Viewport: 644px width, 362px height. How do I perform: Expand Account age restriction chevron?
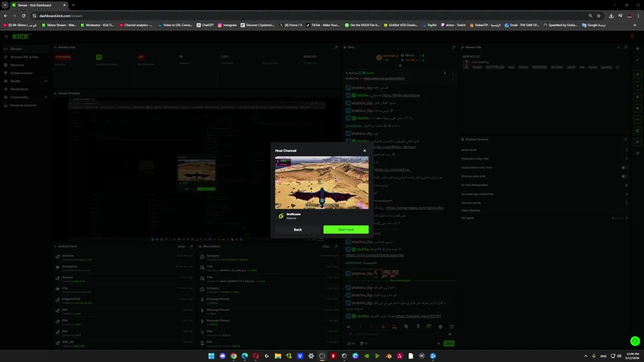pos(626,194)
